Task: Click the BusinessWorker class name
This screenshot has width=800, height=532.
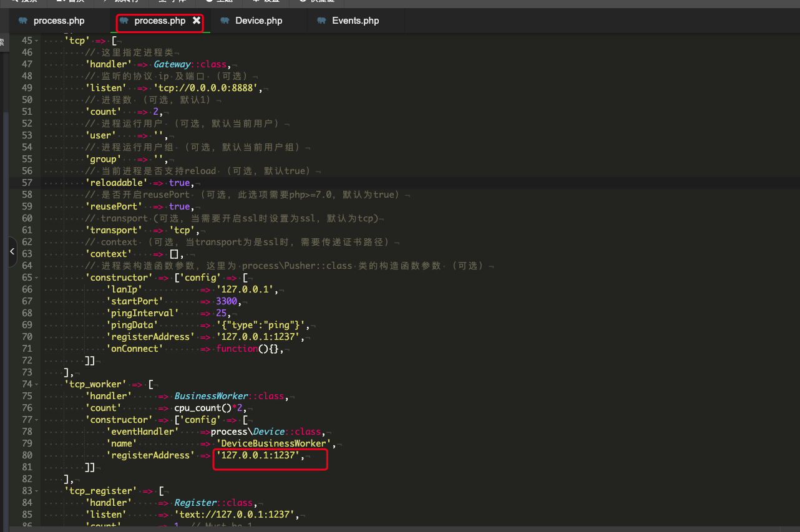Action: click(211, 396)
